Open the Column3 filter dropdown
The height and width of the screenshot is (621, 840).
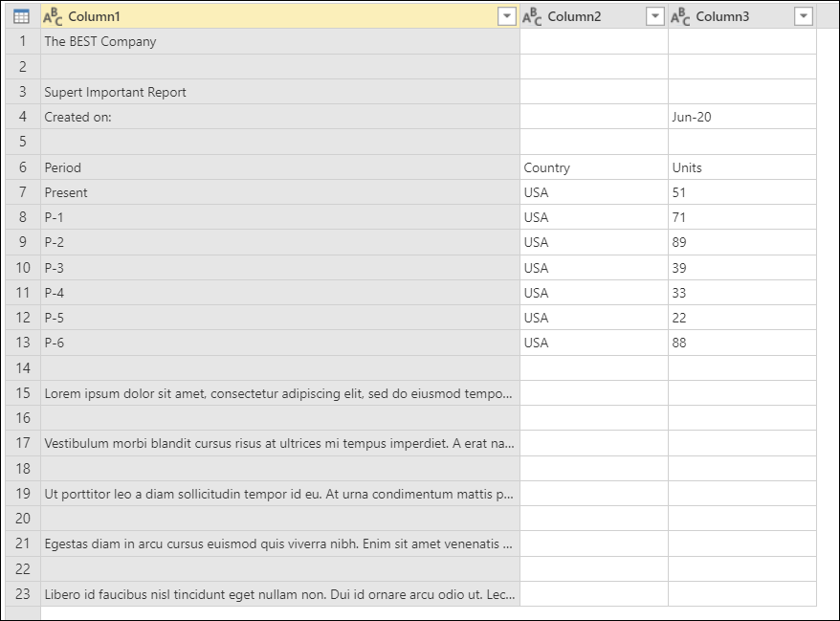pos(805,17)
